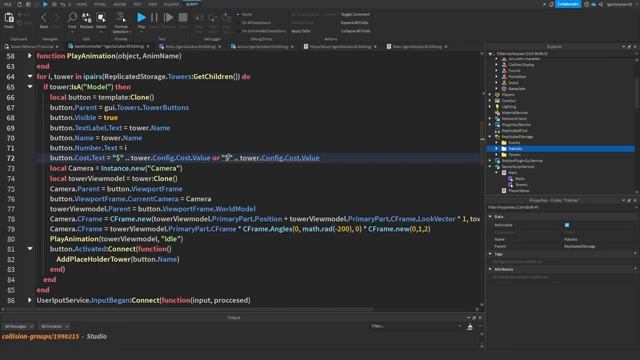
Task: Select ServerScriptService in Explorer
Action: [x=518, y=167]
